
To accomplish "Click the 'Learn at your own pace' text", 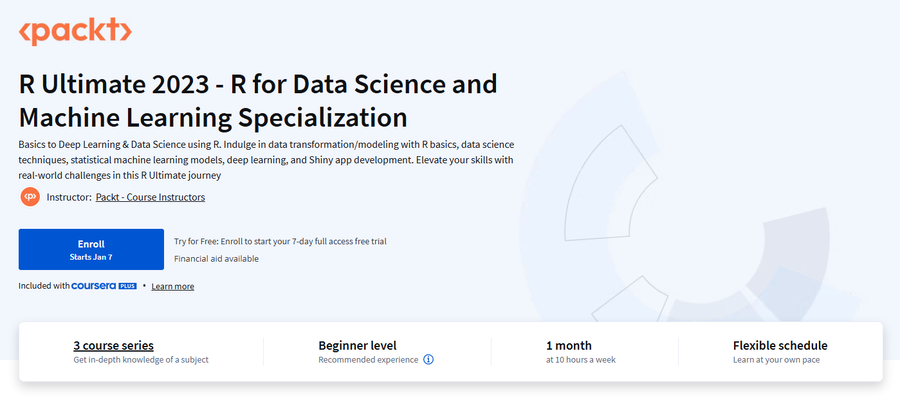I will 777,360.
